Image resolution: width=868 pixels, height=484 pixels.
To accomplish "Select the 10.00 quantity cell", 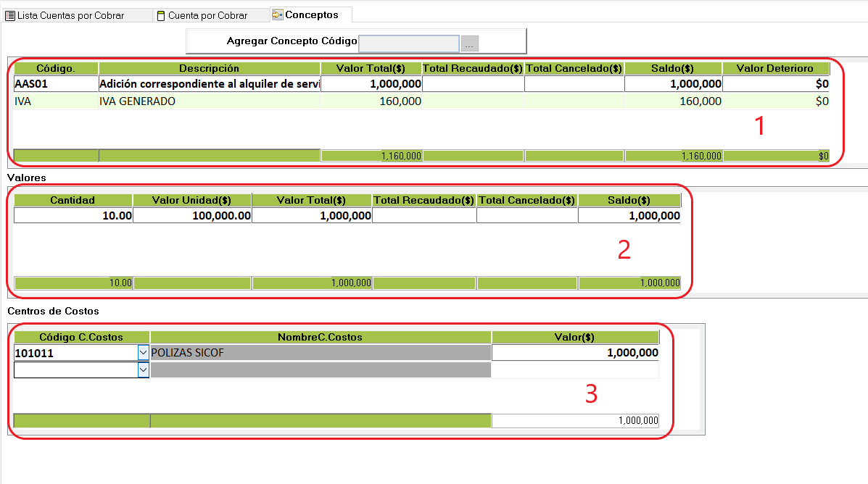I will [73, 216].
